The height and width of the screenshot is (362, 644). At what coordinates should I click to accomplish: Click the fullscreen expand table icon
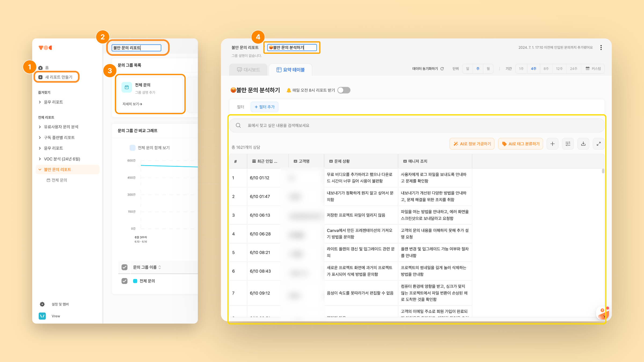pos(598,144)
